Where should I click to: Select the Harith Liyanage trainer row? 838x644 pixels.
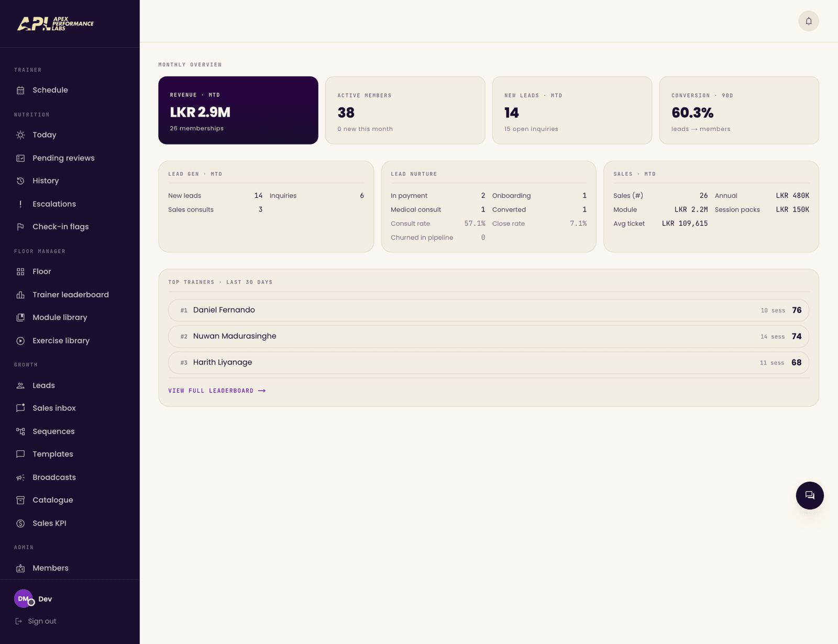(x=489, y=362)
